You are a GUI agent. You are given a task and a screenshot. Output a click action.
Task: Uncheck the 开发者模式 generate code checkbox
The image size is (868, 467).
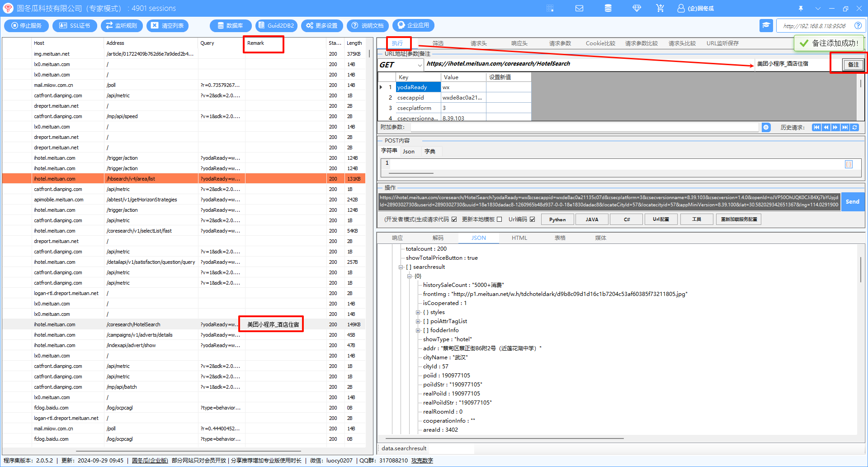454,219
